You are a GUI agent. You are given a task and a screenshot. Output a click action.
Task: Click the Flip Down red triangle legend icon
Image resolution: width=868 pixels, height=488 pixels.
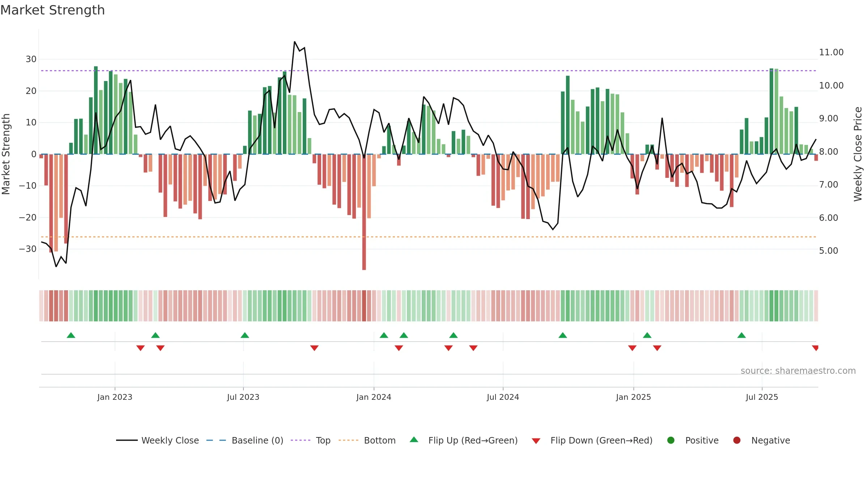536,441
